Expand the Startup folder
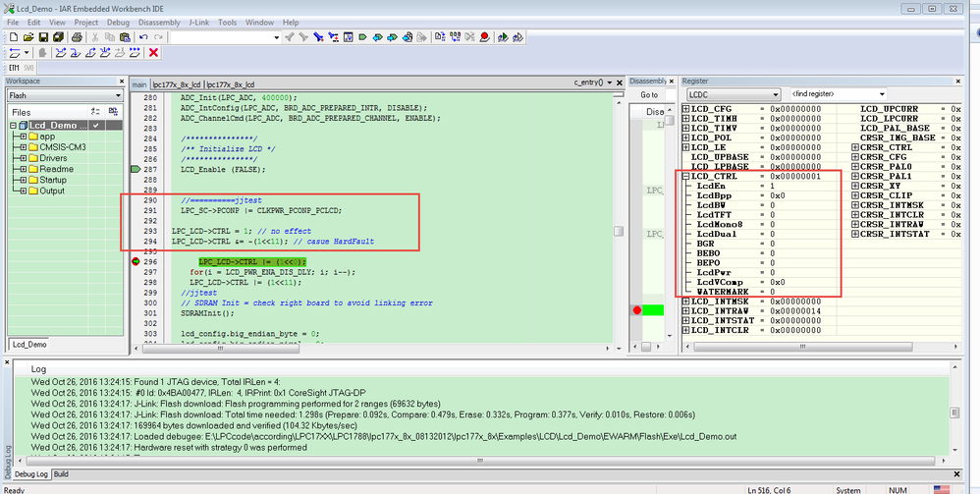 point(24,180)
